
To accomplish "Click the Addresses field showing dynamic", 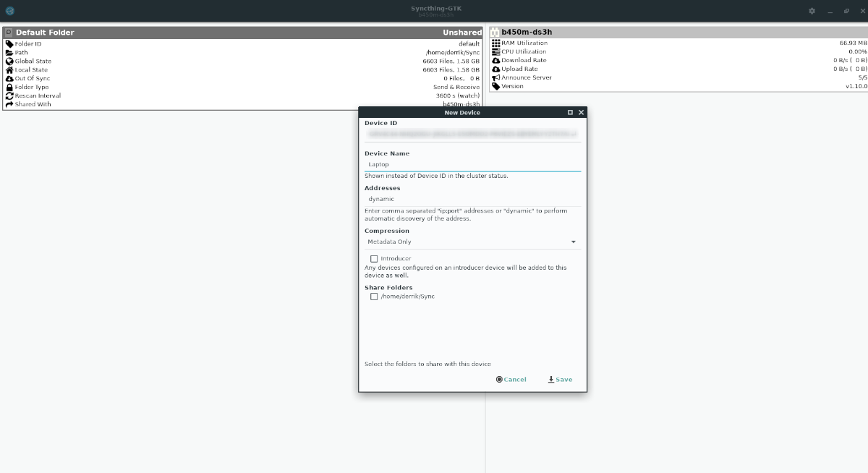I will pos(472,199).
